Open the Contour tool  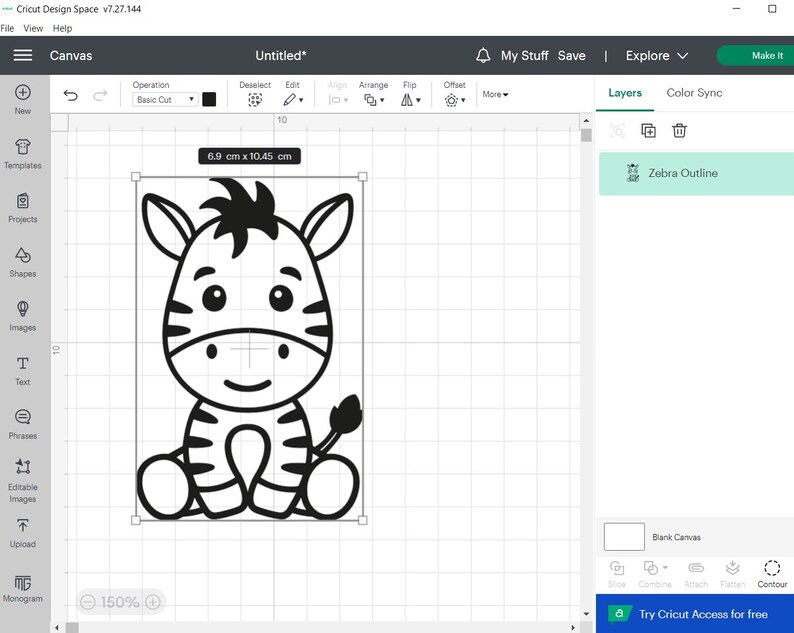click(x=772, y=574)
